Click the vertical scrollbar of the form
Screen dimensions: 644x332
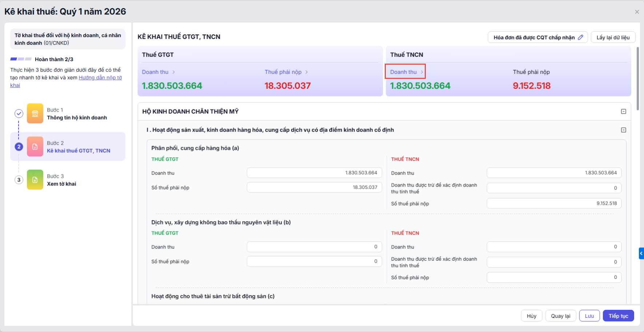pos(638,79)
